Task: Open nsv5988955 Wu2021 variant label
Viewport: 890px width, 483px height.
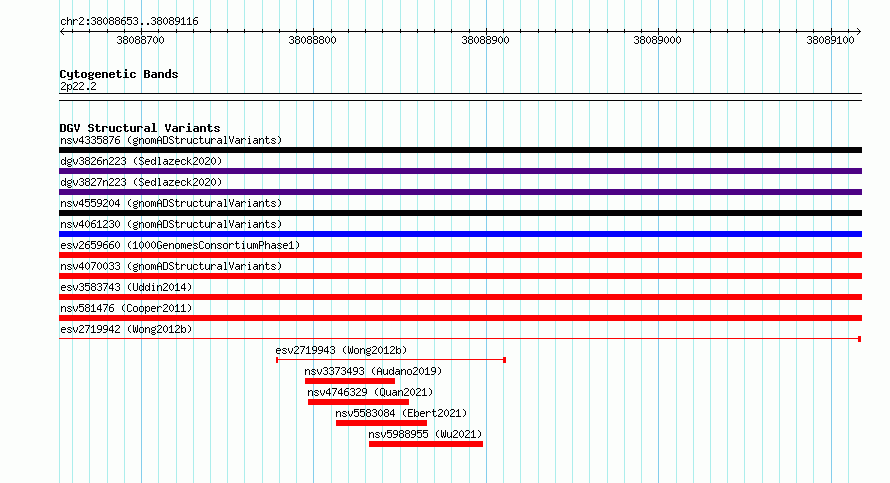Action: tap(425, 434)
